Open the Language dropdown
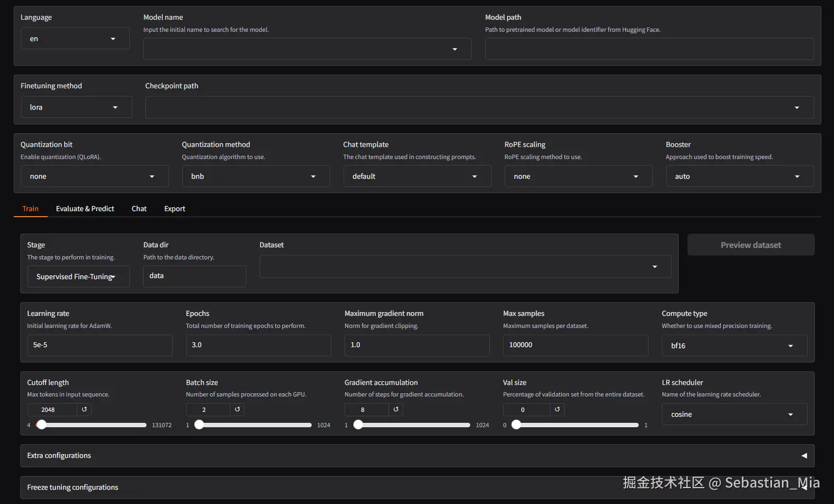 pyautogui.click(x=75, y=39)
